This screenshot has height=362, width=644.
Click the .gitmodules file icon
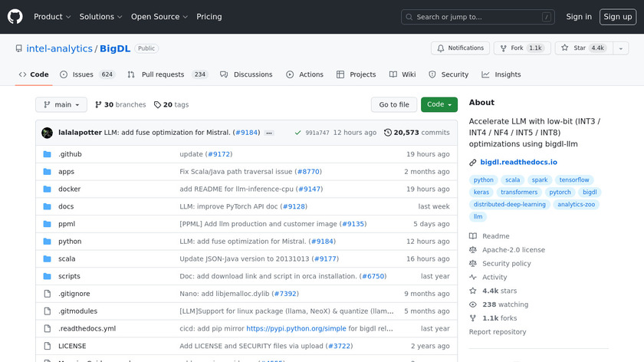pyautogui.click(x=48, y=311)
